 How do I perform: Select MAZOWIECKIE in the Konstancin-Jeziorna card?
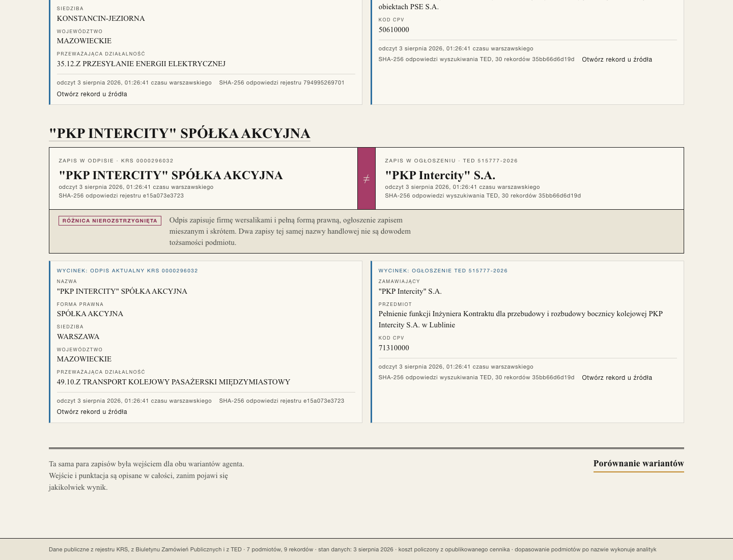pos(84,41)
